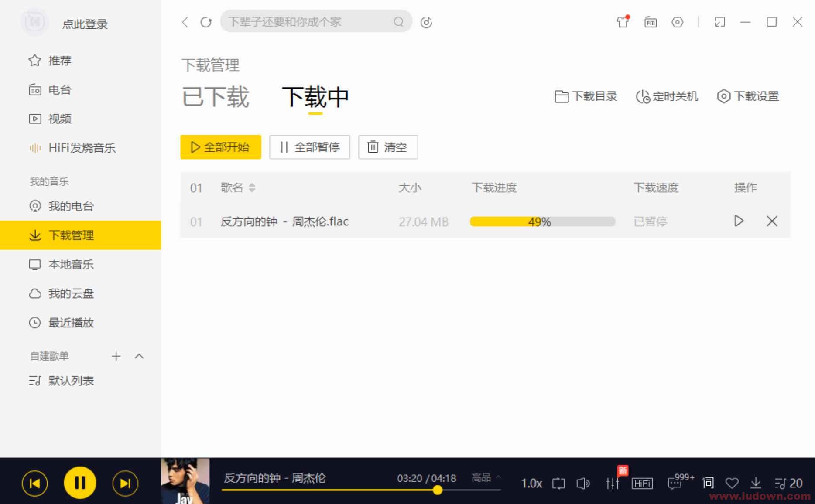Download current song from player bar
815x504 pixels.
tap(756, 483)
